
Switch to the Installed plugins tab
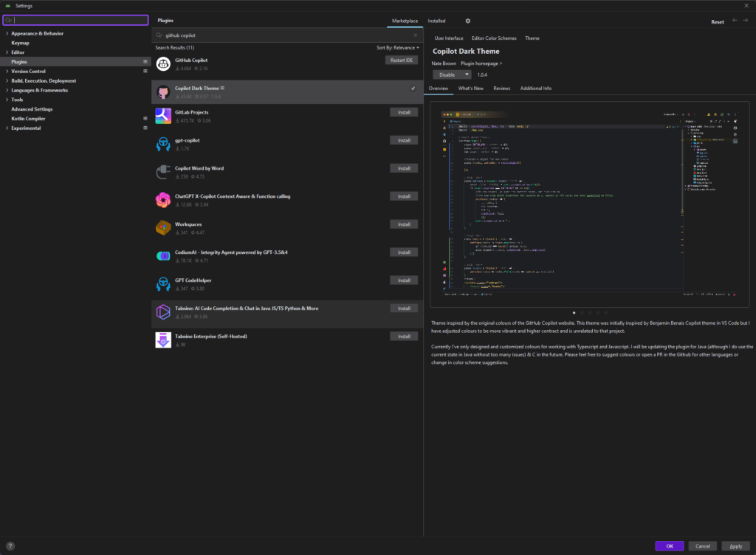point(436,21)
